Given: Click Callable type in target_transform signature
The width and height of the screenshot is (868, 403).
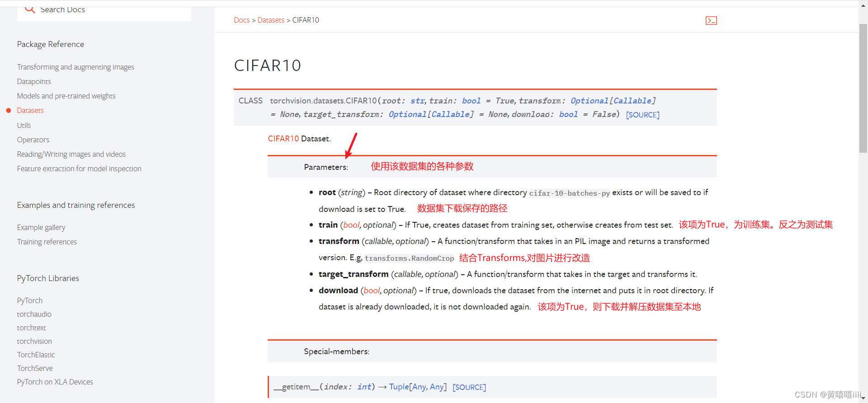Looking at the screenshot, I should (450, 114).
